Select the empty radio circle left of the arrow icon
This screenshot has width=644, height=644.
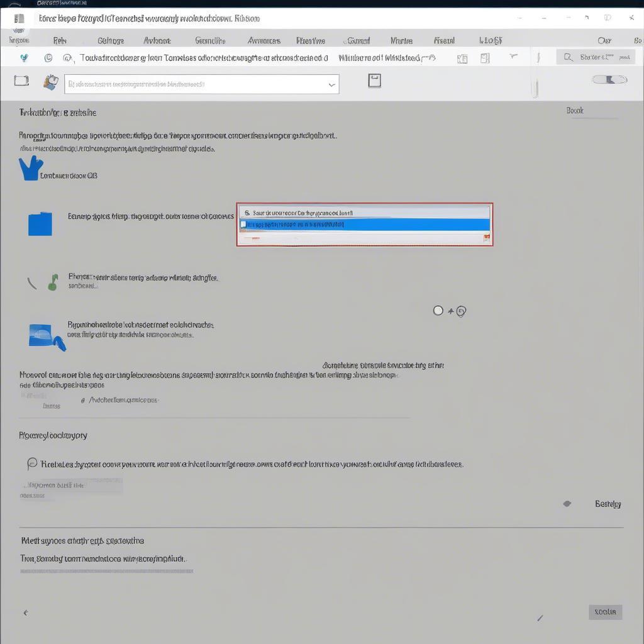click(438, 311)
